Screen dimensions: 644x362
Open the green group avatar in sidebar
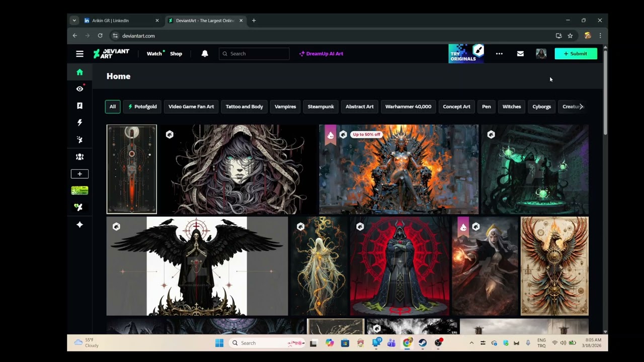click(79, 191)
